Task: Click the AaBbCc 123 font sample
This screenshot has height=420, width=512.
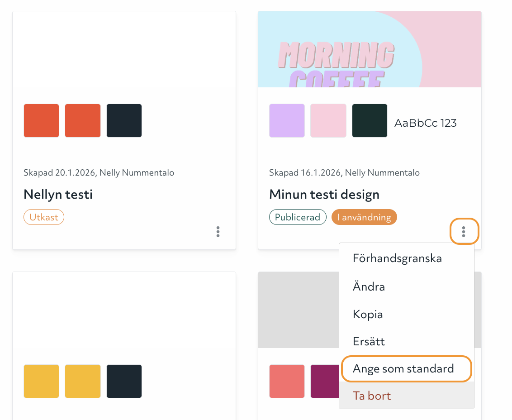Action: (x=425, y=123)
